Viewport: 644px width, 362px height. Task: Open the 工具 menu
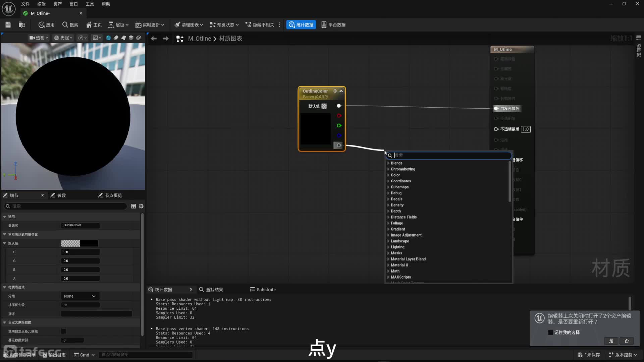point(90,4)
